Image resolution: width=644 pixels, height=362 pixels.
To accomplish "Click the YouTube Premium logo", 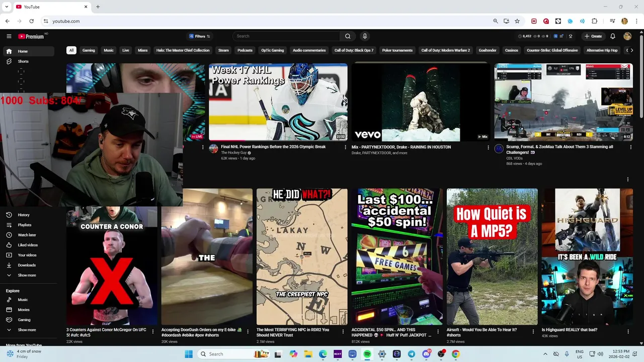I will (x=31, y=36).
